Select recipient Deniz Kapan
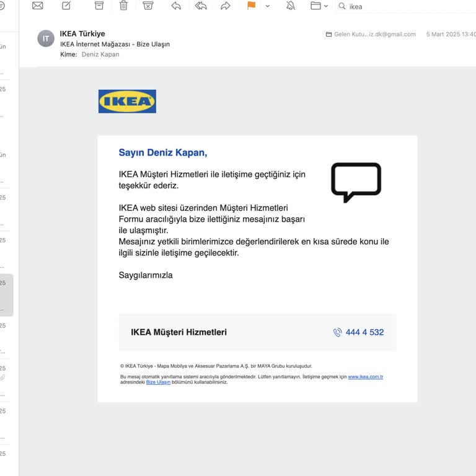This screenshot has height=476, width=476. 100,55
